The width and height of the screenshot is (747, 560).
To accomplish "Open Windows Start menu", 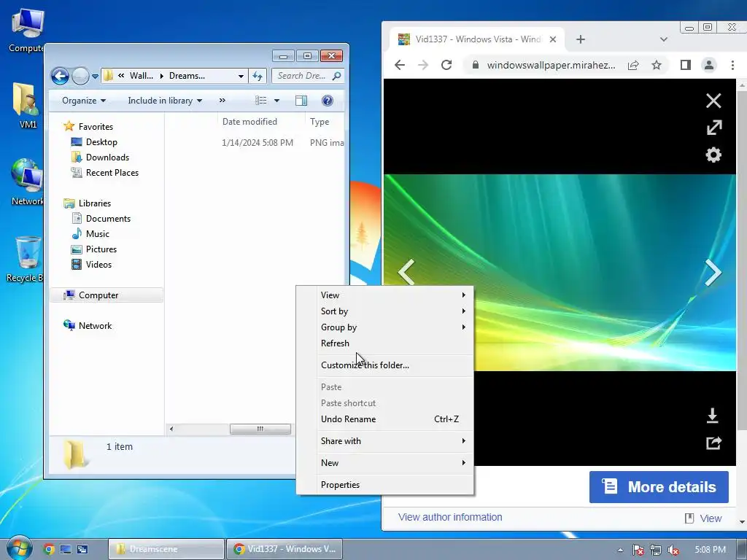I will coord(18,548).
